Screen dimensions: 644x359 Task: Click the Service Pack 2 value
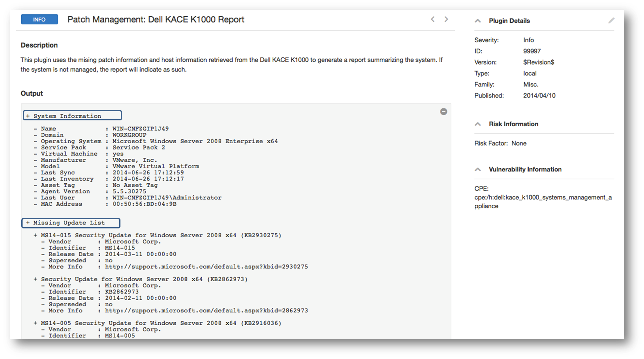point(139,148)
